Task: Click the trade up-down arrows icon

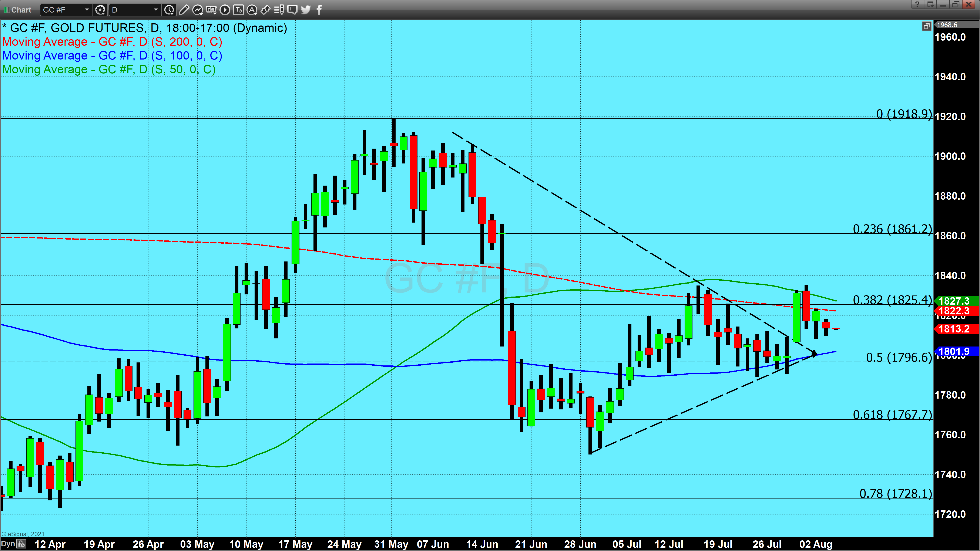Action: coord(266,10)
